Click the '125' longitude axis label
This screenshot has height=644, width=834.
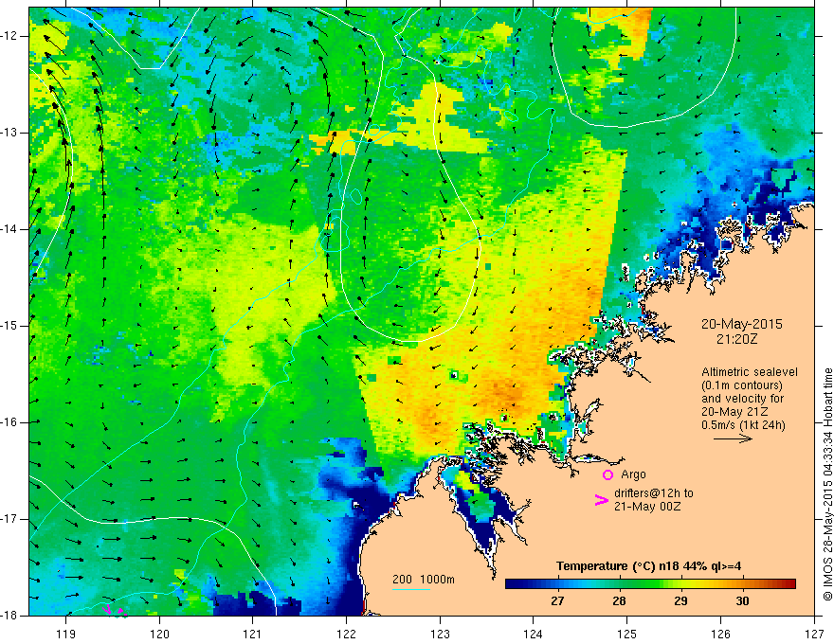point(627,634)
